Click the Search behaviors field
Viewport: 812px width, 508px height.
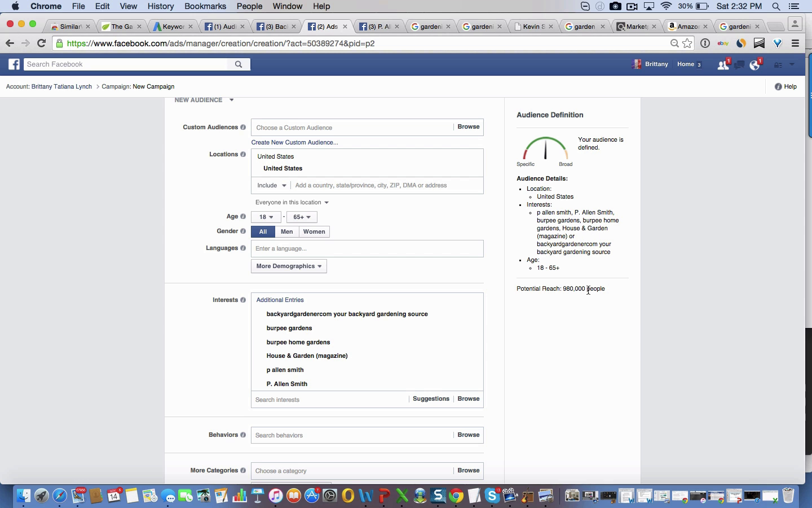tap(352, 435)
